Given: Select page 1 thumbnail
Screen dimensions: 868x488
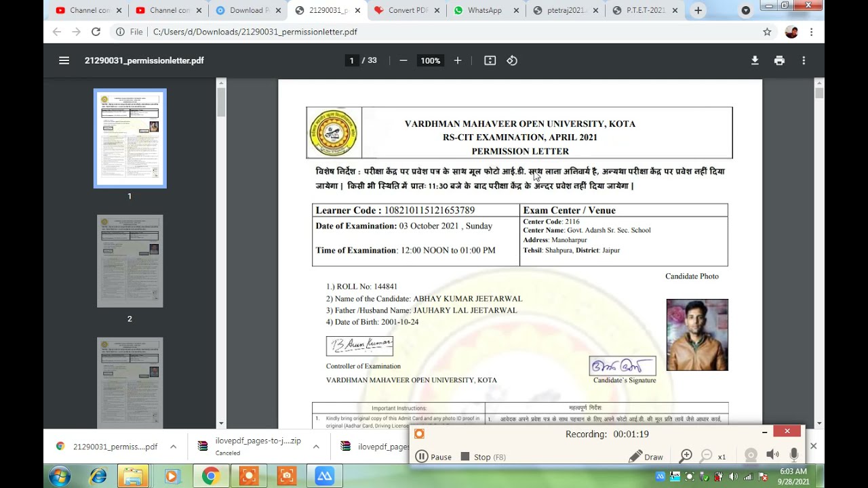Looking at the screenshot, I should coord(130,138).
